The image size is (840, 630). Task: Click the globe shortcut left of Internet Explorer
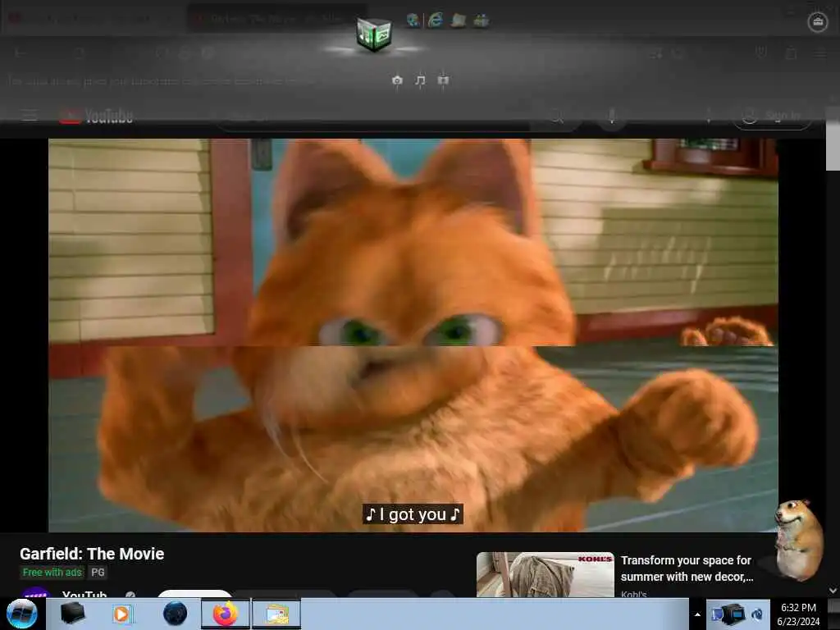pos(413,21)
